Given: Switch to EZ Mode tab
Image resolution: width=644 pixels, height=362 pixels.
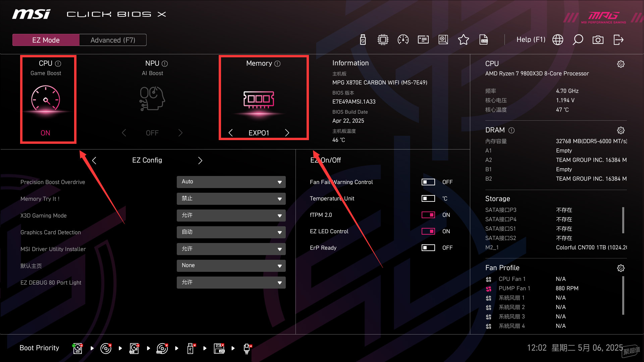Looking at the screenshot, I should point(46,40).
